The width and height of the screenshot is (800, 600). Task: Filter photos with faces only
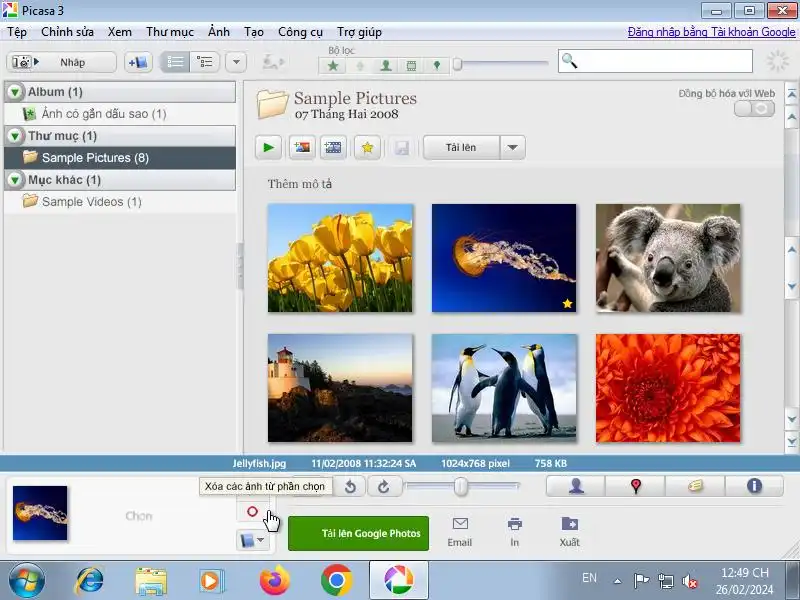click(386, 65)
